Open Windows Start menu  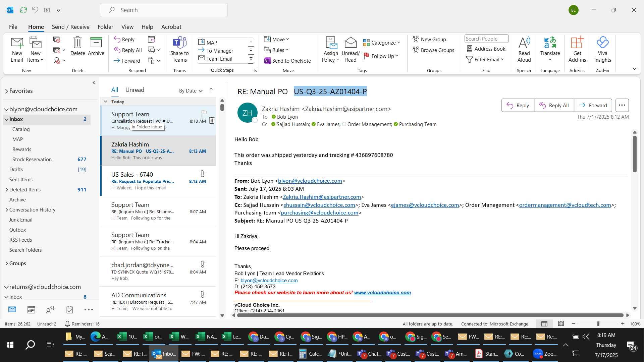10,345
